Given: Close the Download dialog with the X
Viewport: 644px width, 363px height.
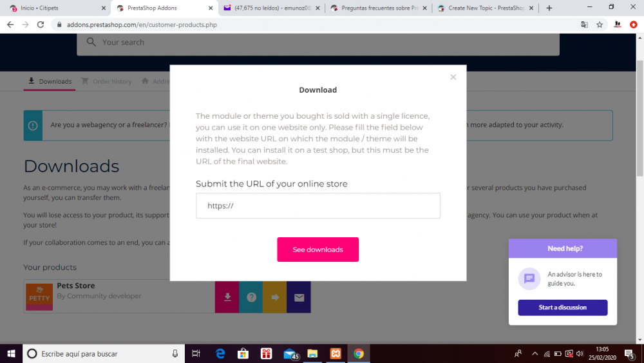Looking at the screenshot, I should (453, 77).
